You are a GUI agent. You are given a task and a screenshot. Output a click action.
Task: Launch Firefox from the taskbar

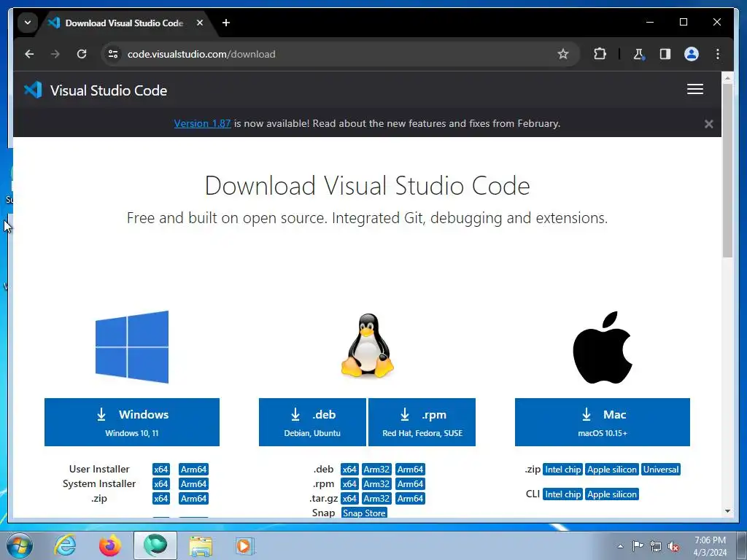110,545
